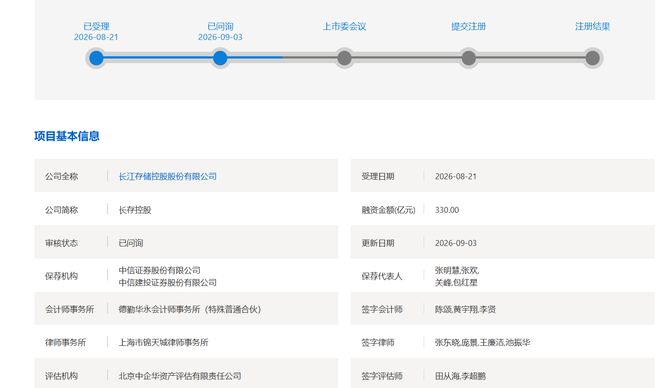
Task: Click the 中信证券股份有限公司 sponsor entry
Action: coord(160,270)
